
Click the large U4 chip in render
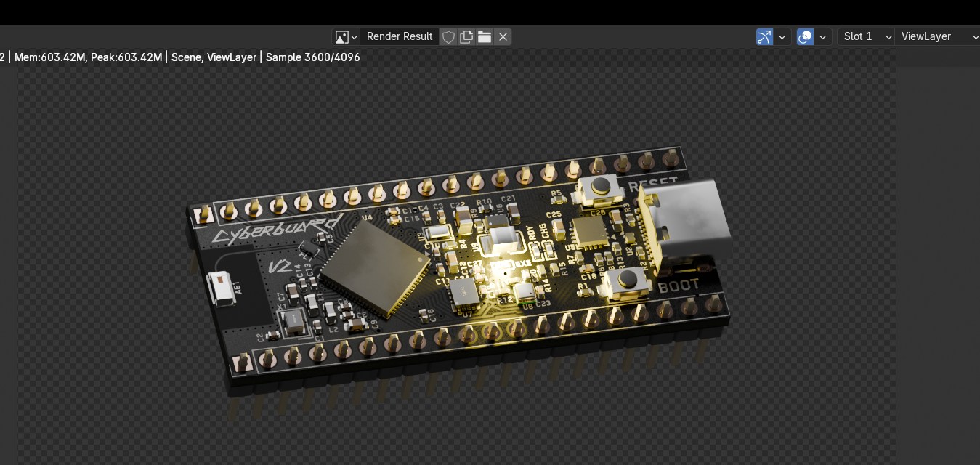coord(374,267)
